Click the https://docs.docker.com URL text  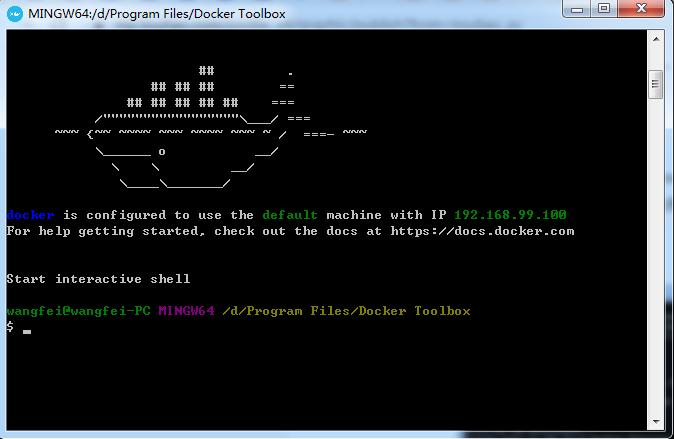click(x=482, y=231)
